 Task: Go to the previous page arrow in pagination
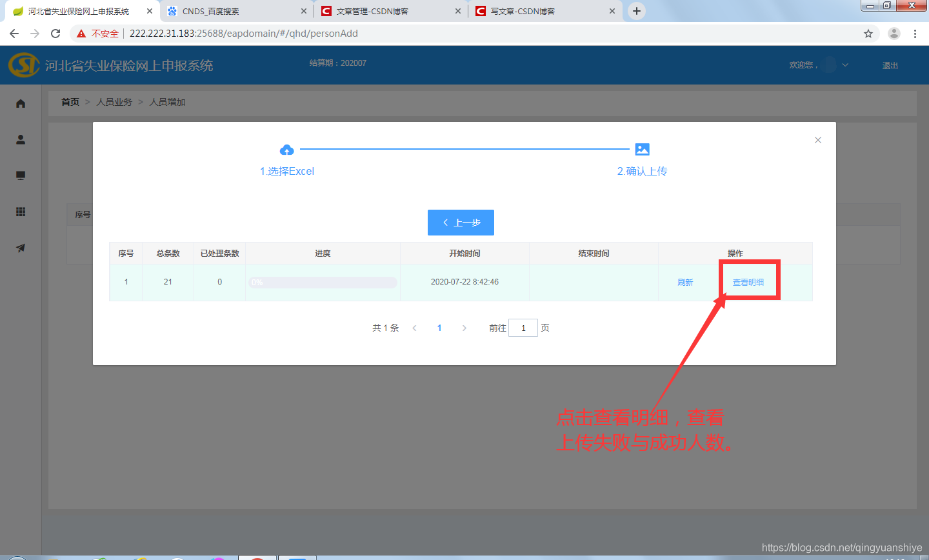[x=414, y=328]
